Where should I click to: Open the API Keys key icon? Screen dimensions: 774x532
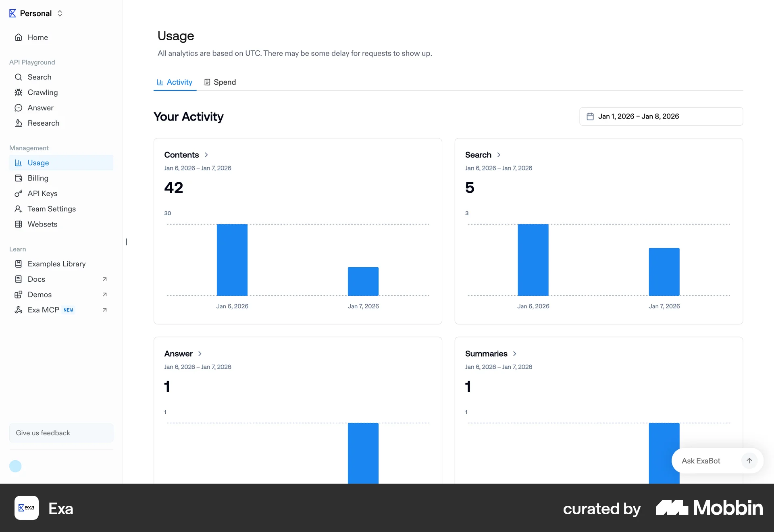tap(18, 193)
